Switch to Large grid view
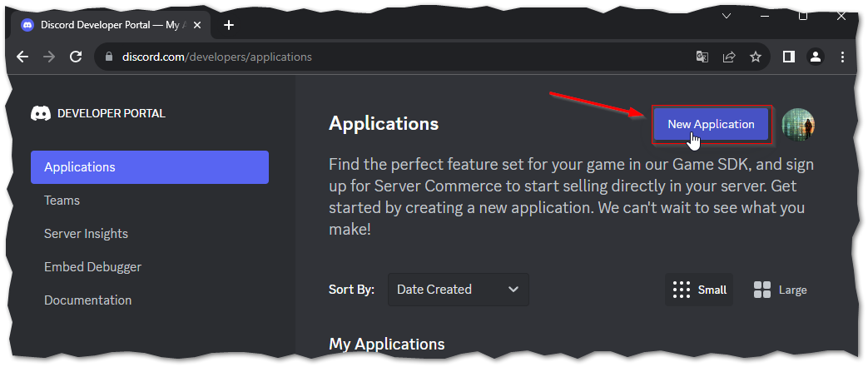 (780, 290)
